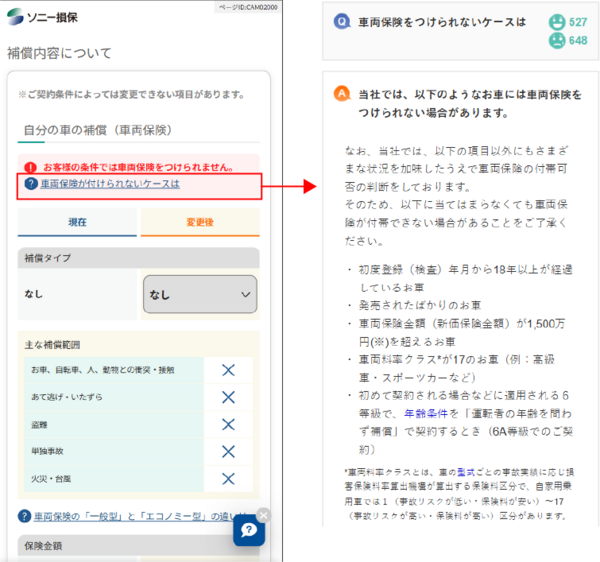Click the X mark in あて逃げ・いたずら row
Viewport: 600px width, 562px height.
click(x=228, y=397)
